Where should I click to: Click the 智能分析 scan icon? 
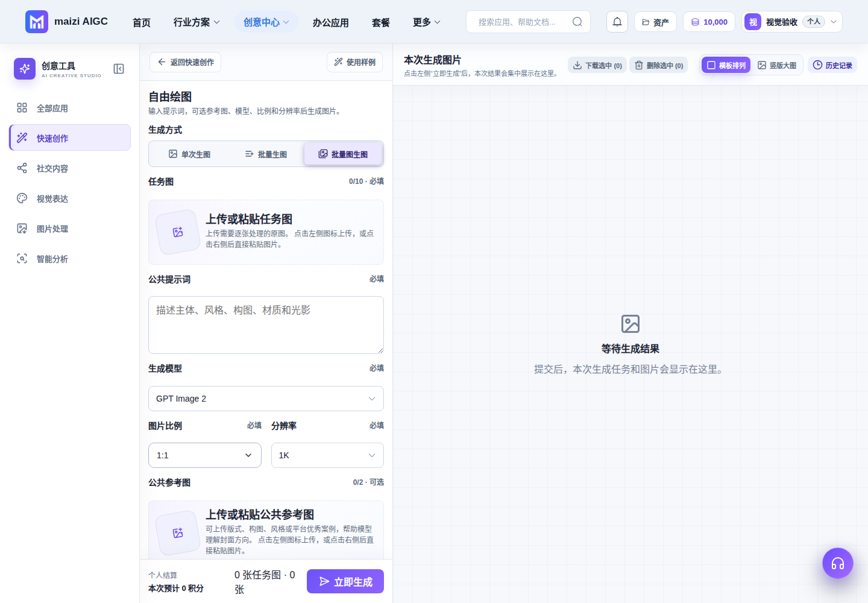coord(22,259)
